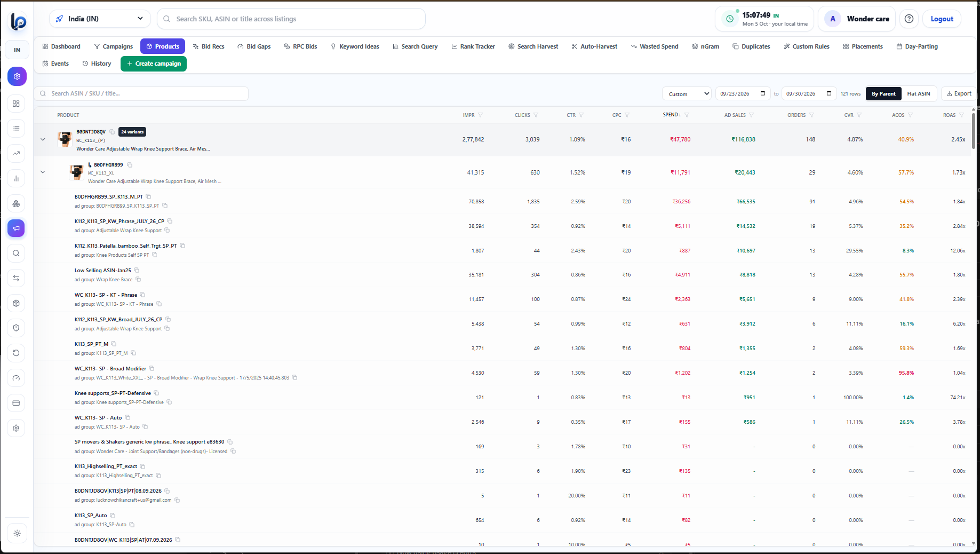Open the CLICKS column filter icon
The image size is (980, 554).
click(536, 115)
